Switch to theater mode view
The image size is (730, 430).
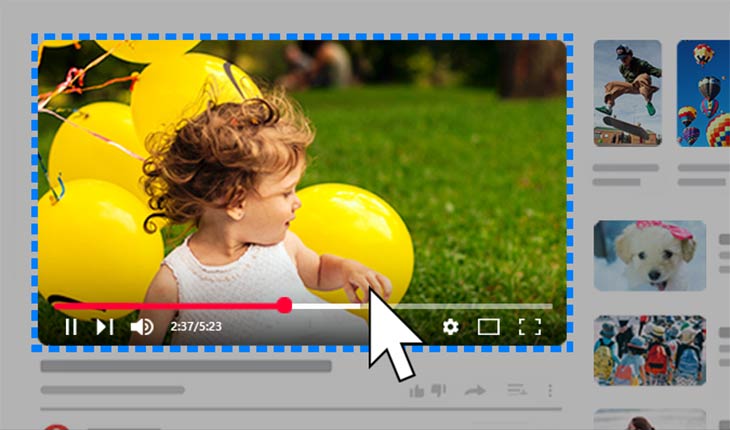click(x=488, y=326)
